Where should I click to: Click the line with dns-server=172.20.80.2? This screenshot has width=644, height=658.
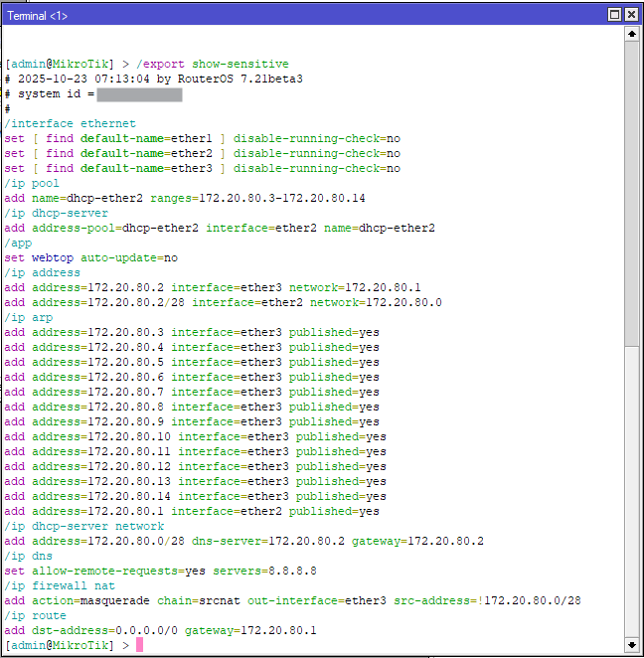coord(243,541)
